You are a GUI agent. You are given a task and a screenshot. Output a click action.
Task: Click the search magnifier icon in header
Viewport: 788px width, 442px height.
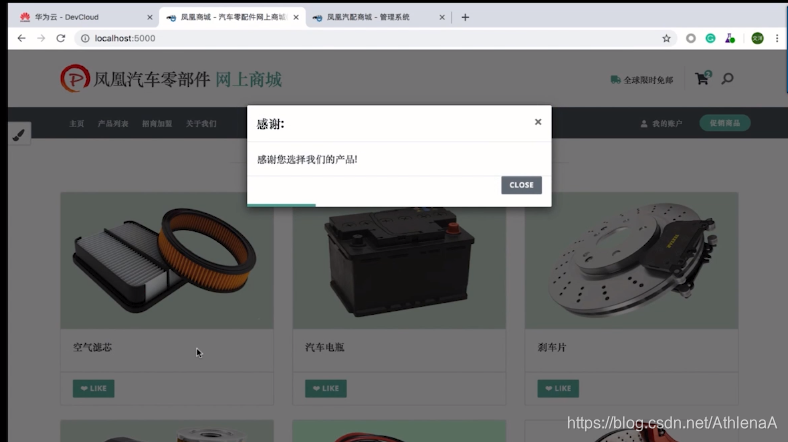click(727, 78)
